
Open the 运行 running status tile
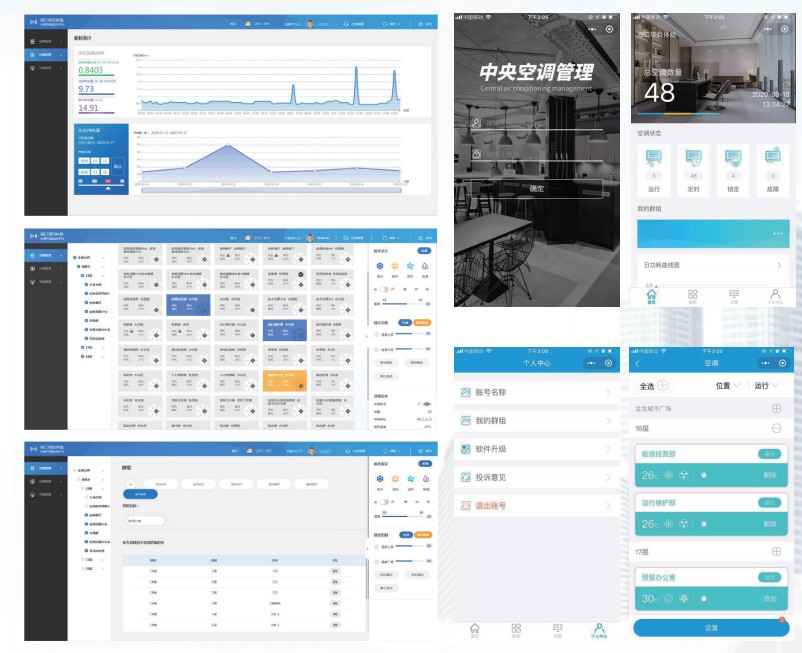click(654, 169)
